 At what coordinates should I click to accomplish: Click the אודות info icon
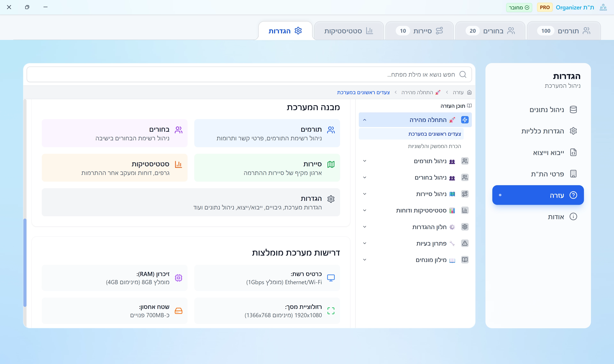tap(573, 217)
